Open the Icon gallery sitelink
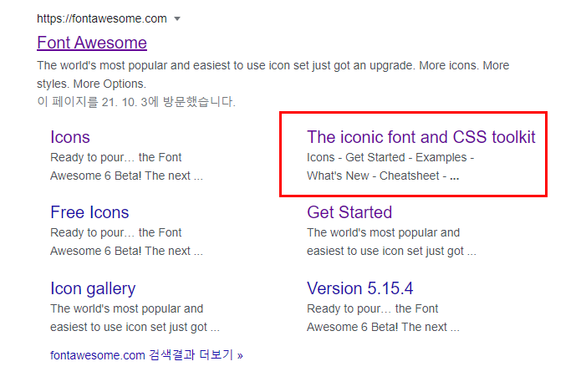 93,288
